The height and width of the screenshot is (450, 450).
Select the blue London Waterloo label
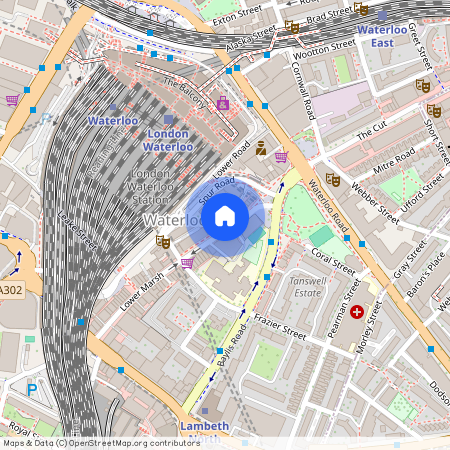(x=168, y=140)
